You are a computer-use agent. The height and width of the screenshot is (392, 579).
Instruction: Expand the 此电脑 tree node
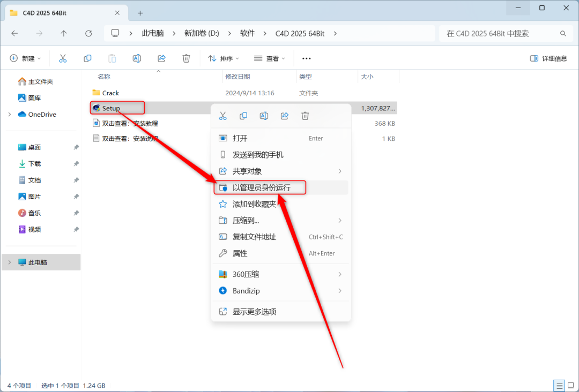pos(10,262)
